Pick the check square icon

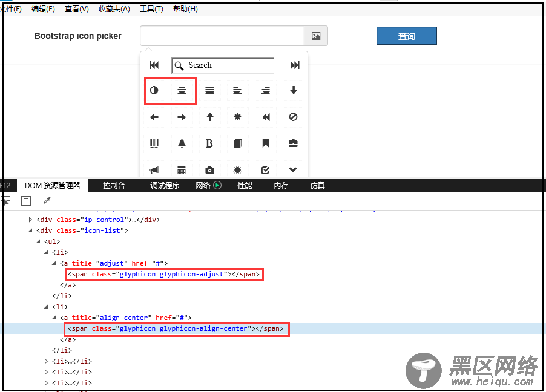[x=265, y=169]
